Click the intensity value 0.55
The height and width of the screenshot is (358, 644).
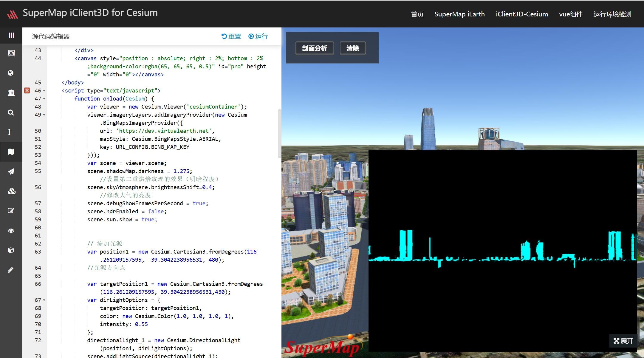click(x=141, y=324)
